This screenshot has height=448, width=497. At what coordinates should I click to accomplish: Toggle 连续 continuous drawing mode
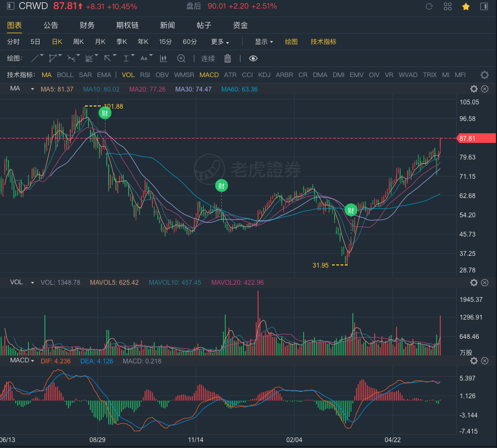208,58
